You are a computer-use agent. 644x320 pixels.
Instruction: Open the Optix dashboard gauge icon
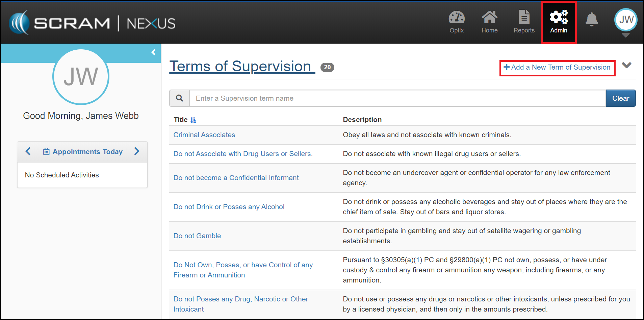point(456,18)
